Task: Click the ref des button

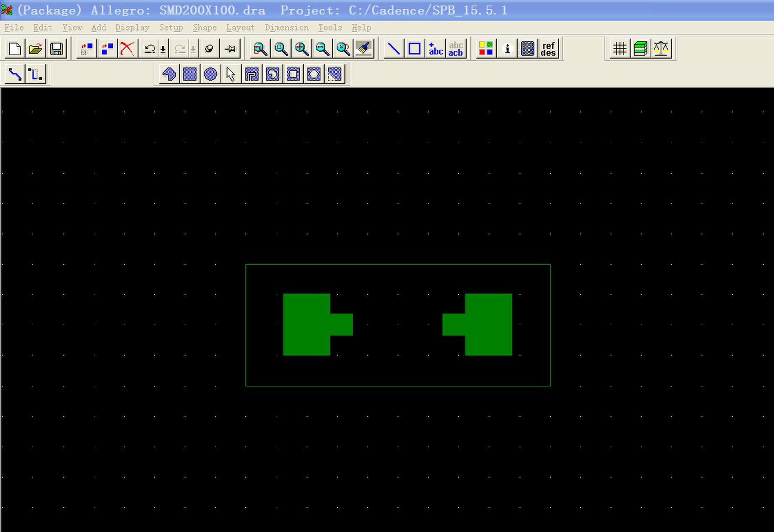Action: coord(548,49)
